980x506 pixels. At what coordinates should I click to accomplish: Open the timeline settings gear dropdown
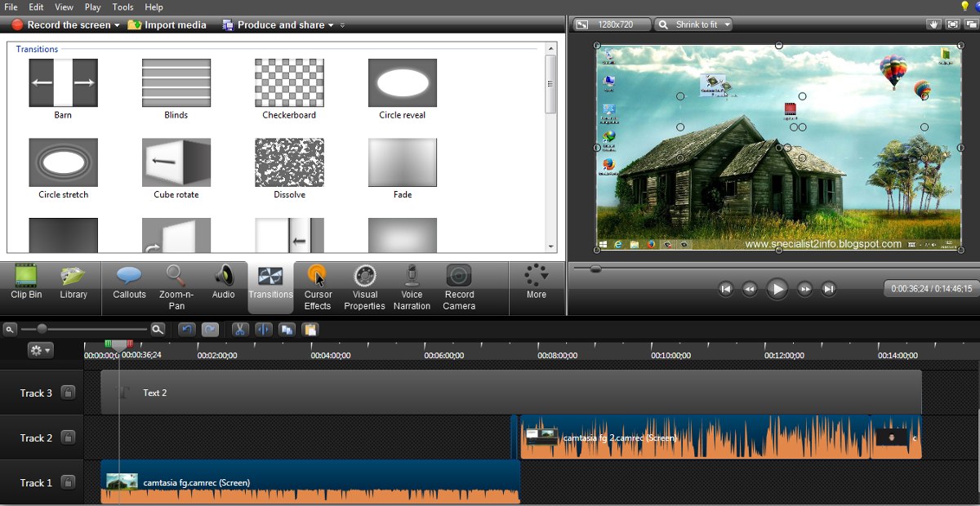click(40, 350)
